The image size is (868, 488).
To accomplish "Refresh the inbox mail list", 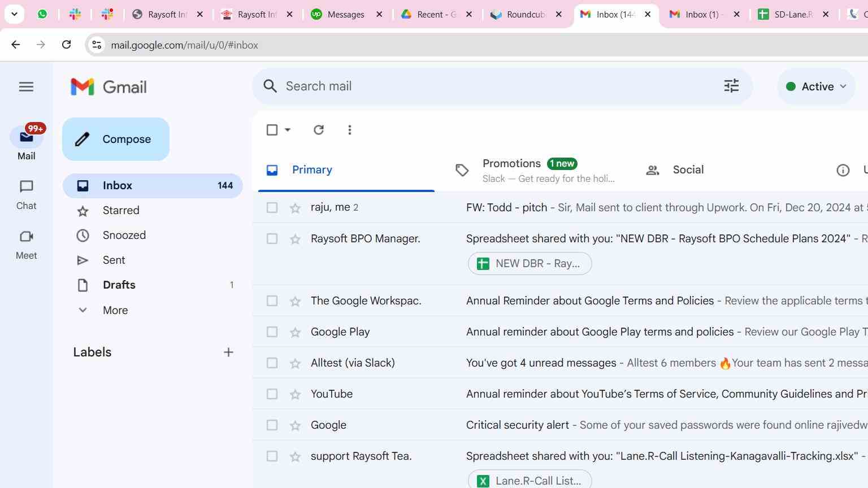I will [x=319, y=130].
